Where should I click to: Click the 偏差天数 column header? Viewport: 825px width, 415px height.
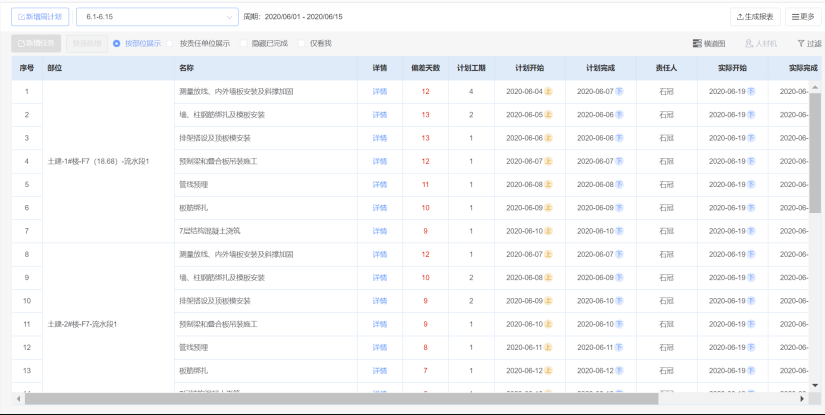pos(426,68)
